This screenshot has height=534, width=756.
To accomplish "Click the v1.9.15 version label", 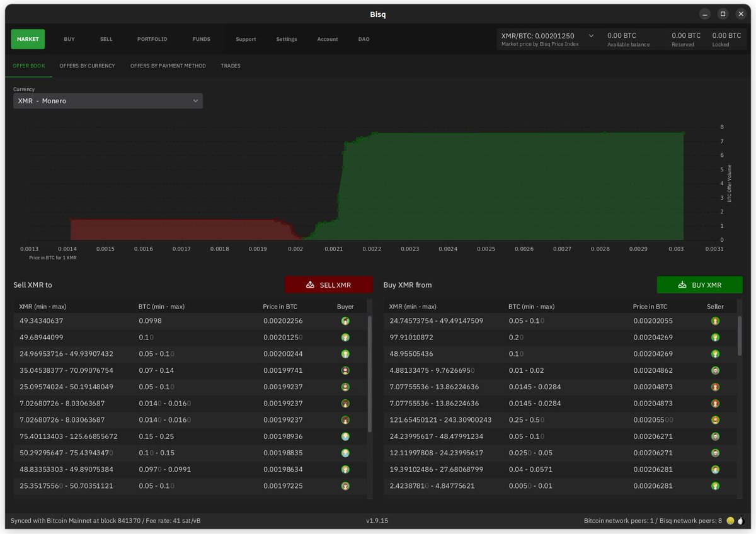I will [x=377, y=521].
